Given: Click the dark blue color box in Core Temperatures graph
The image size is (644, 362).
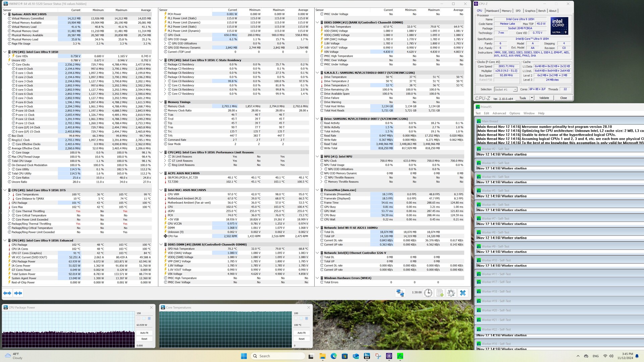Looking at the screenshot, I should point(306,318).
